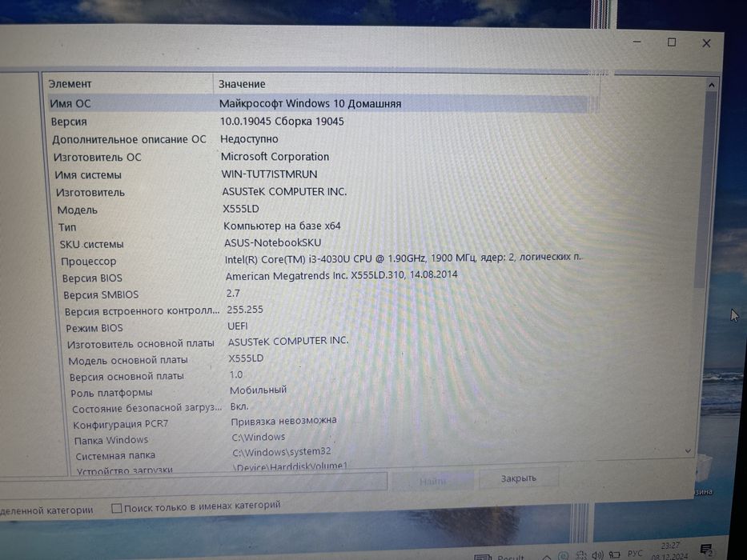Click 'Привязка невозможна' value

pyautogui.click(x=284, y=421)
